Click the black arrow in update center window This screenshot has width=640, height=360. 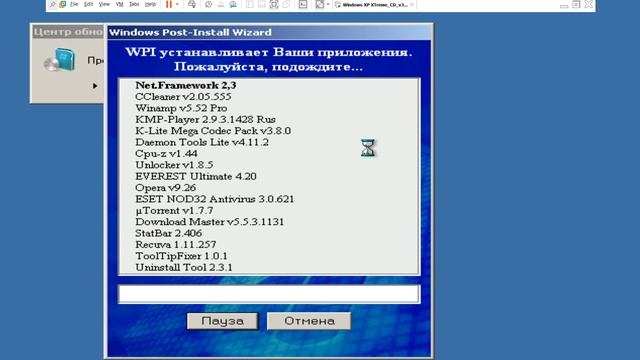click(x=95, y=86)
